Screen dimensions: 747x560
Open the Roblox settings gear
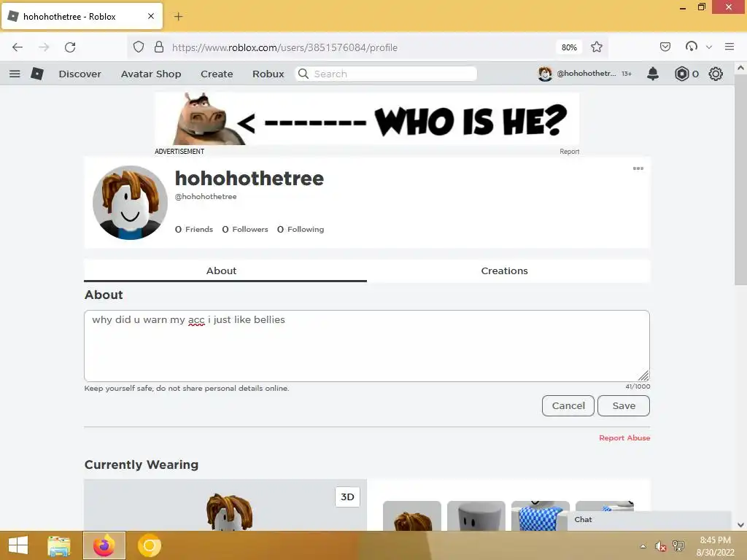click(716, 74)
